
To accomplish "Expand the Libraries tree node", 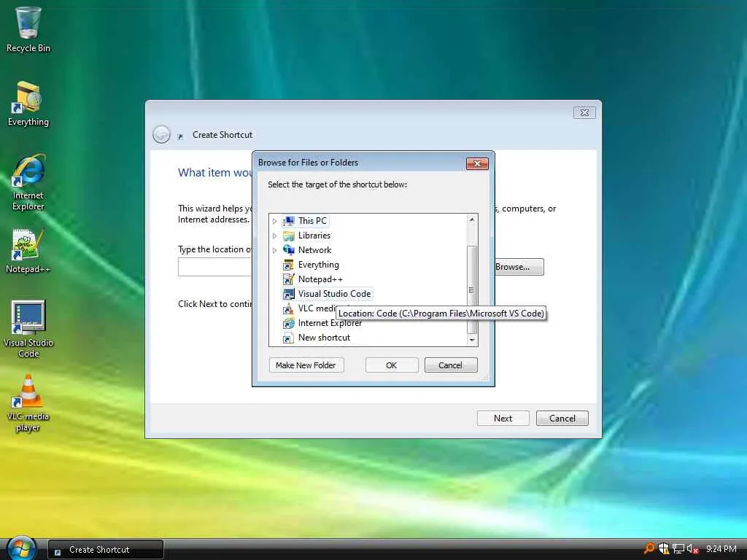I will coord(274,236).
